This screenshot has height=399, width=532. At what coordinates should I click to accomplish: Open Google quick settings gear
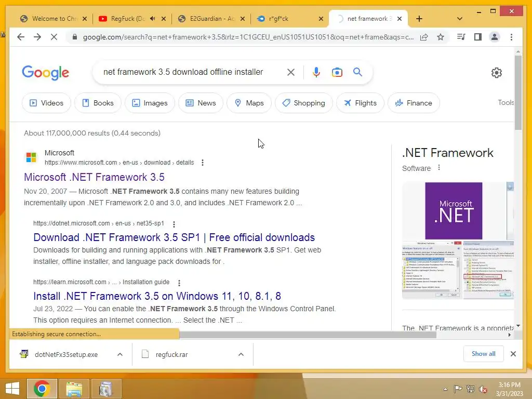click(x=496, y=73)
